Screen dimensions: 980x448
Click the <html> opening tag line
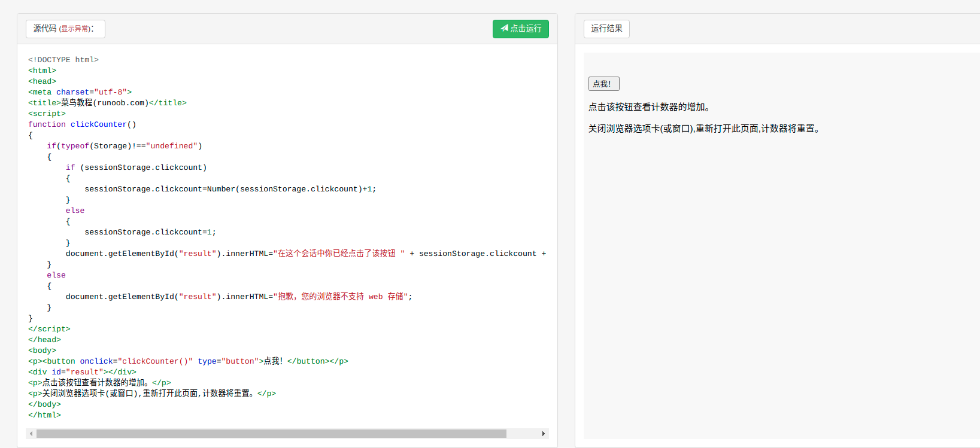coord(42,71)
